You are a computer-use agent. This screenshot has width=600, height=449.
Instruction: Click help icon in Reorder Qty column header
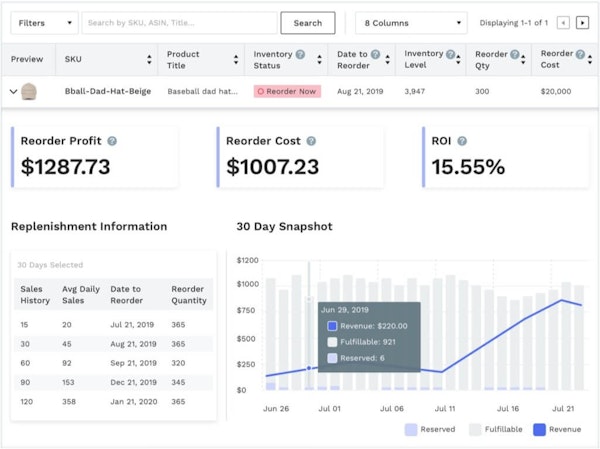pos(515,54)
